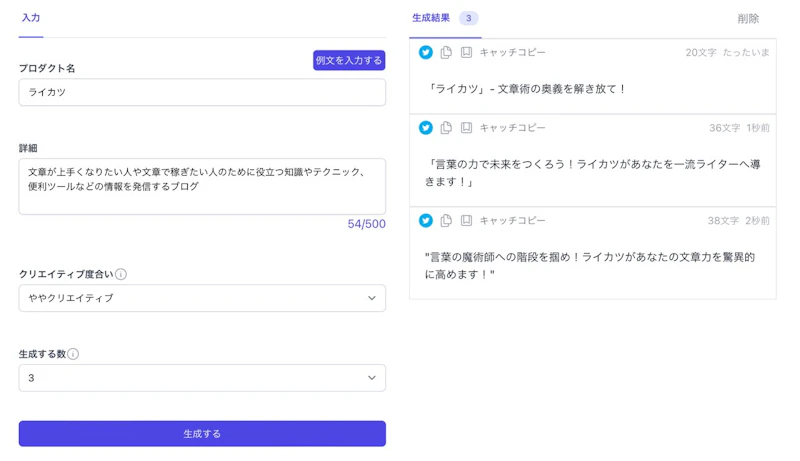Switch to the 入力 tab
Viewport: 800px width, 461px height.
(x=31, y=18)
